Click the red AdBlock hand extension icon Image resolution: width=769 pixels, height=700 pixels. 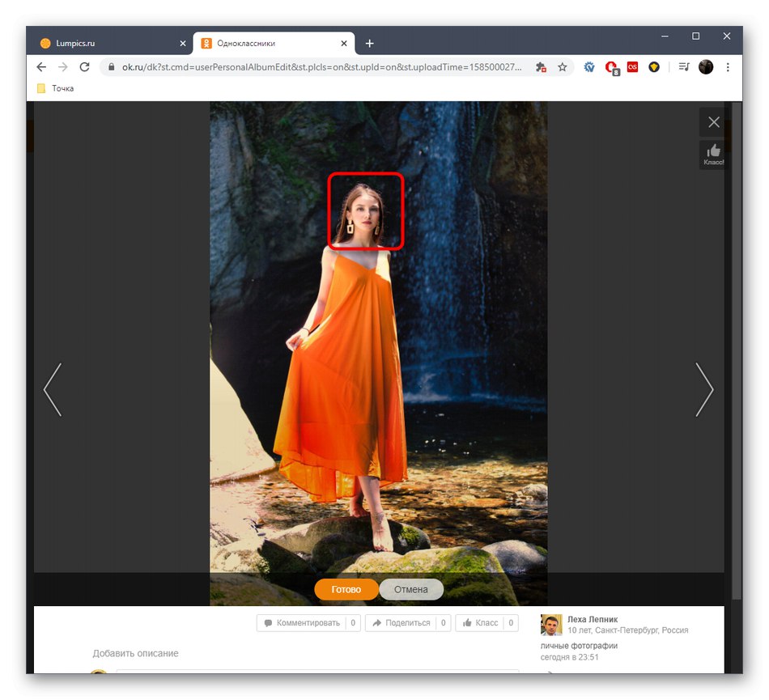(611, 67)
